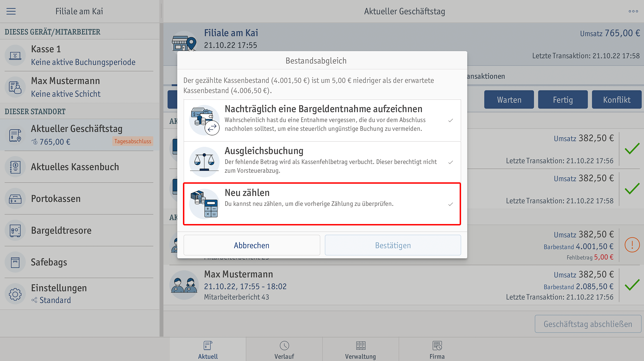This screenshot has height=361, width=644.
Task: Click the Max Mustermann employee icon in sidebar
Action: coord(15,87)
